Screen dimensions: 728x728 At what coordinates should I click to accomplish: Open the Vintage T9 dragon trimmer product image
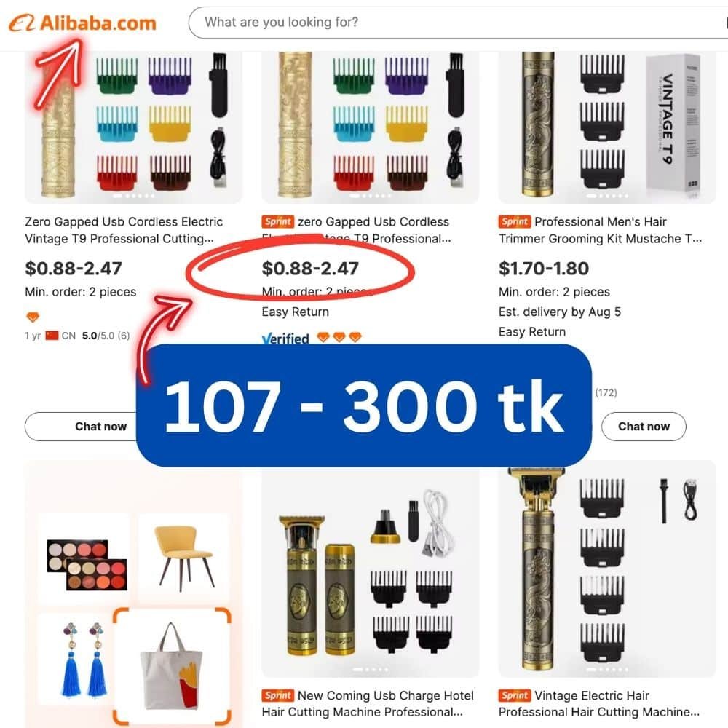607,127
